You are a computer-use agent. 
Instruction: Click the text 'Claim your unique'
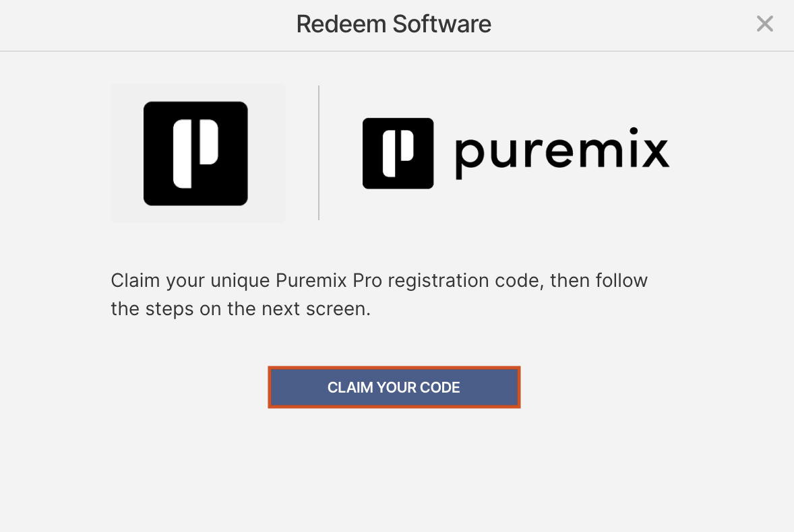click(190, 280)
